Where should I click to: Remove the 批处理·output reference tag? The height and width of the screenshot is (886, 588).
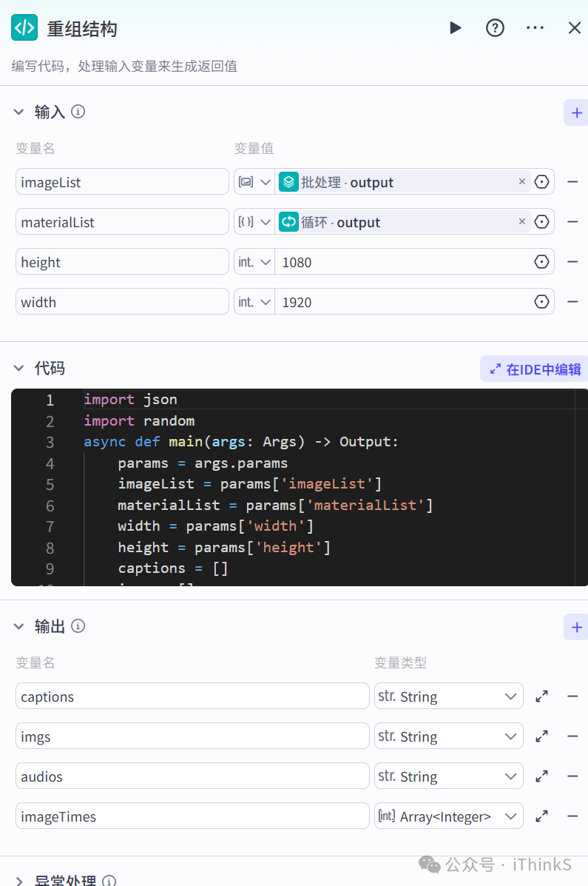point(522,181)
